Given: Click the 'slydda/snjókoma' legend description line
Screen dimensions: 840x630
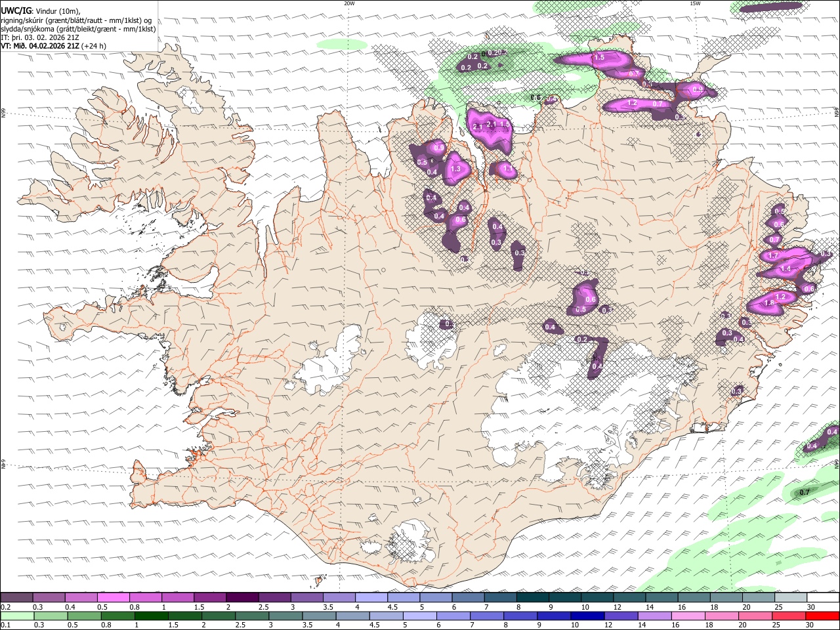Looking at the screenshot, I should click(78, 29).
